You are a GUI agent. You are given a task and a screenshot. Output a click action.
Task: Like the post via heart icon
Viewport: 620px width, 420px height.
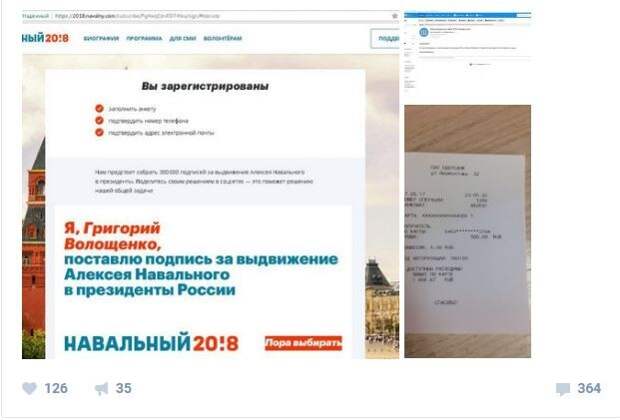click(x=29, y=388)
